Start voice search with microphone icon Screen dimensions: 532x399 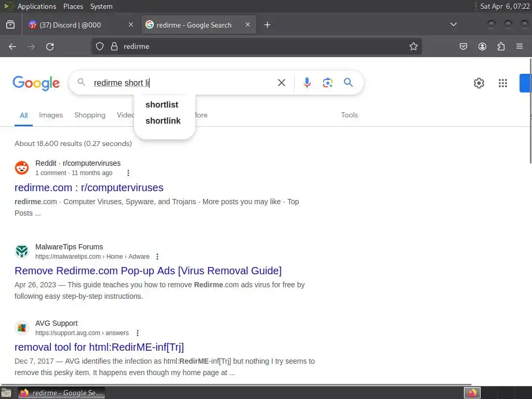[307, 83]
